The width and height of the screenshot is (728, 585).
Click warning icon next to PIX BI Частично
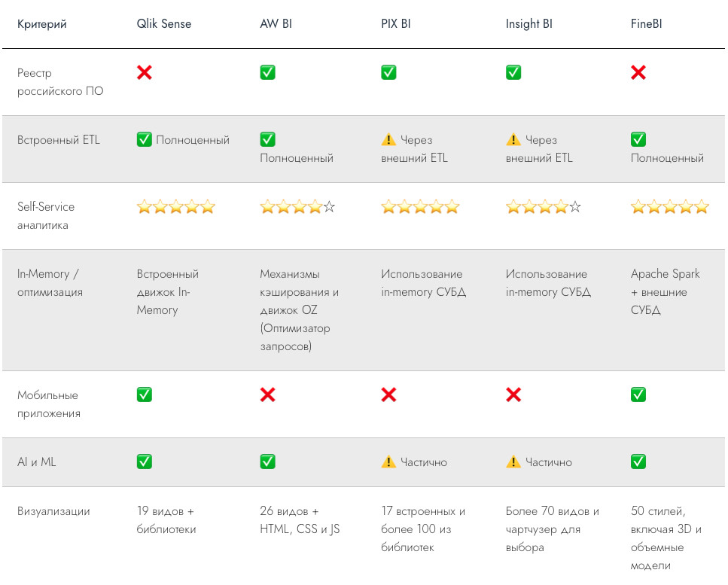tap(388, 462)
